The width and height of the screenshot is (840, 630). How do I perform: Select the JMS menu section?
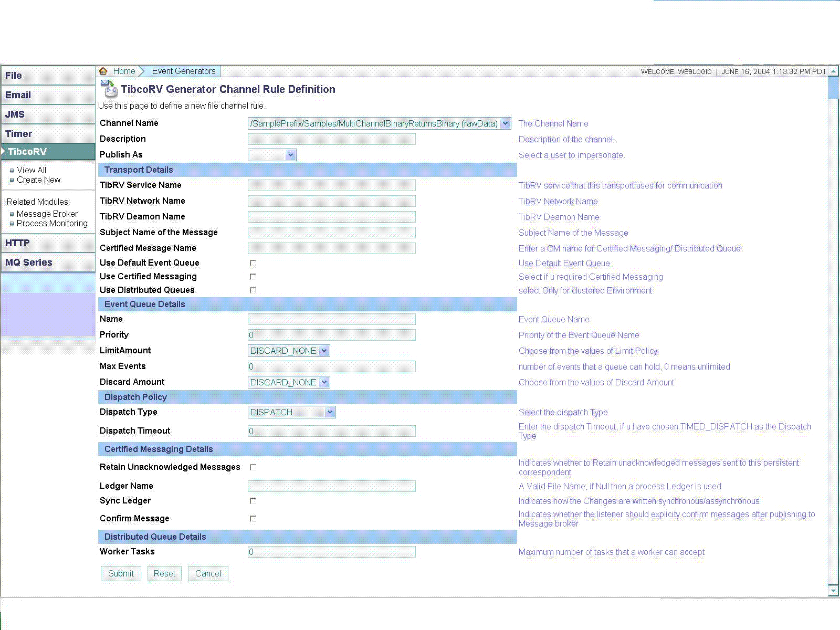tap(48, 114)
